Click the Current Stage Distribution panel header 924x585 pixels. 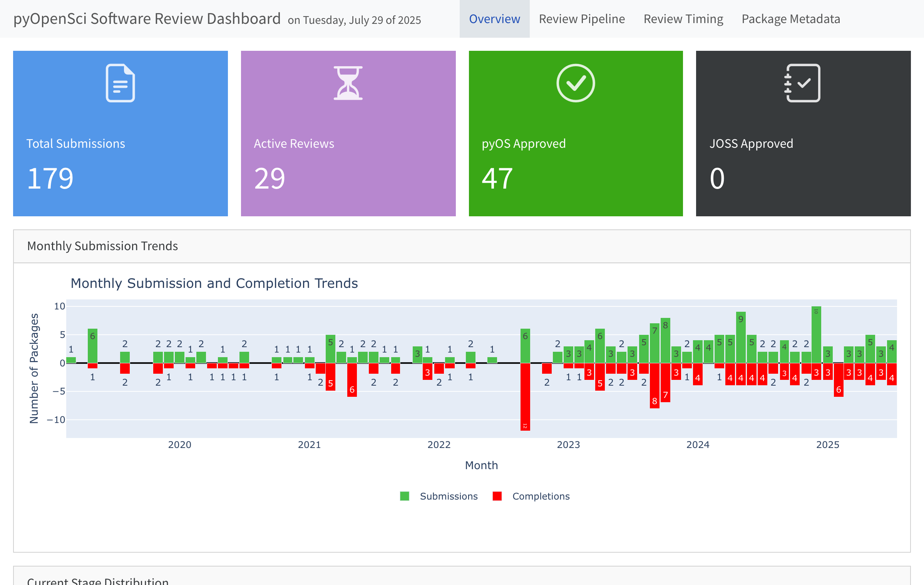coord(462,576)
